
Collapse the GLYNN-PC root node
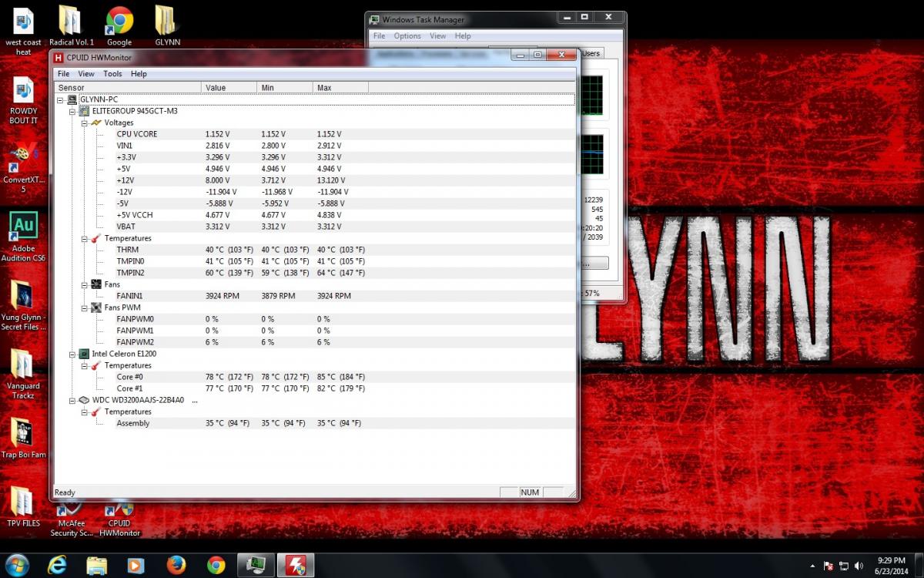tap(61, 99)
